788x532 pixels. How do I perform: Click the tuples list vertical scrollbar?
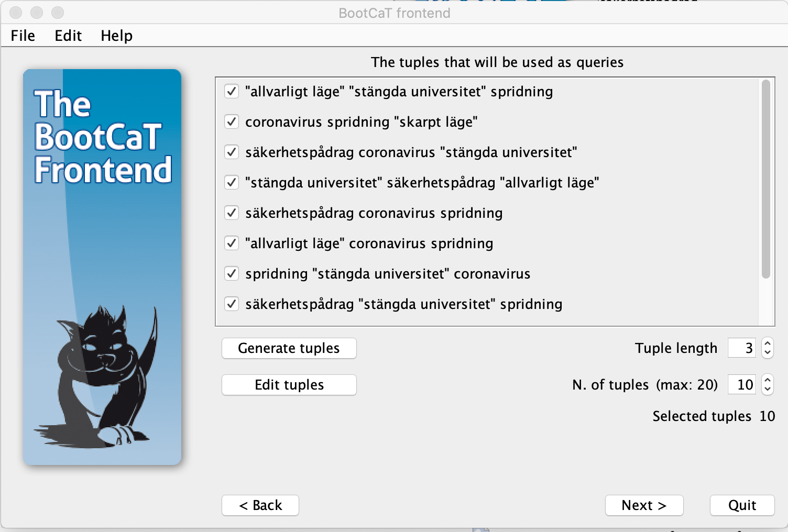[766, 179]
